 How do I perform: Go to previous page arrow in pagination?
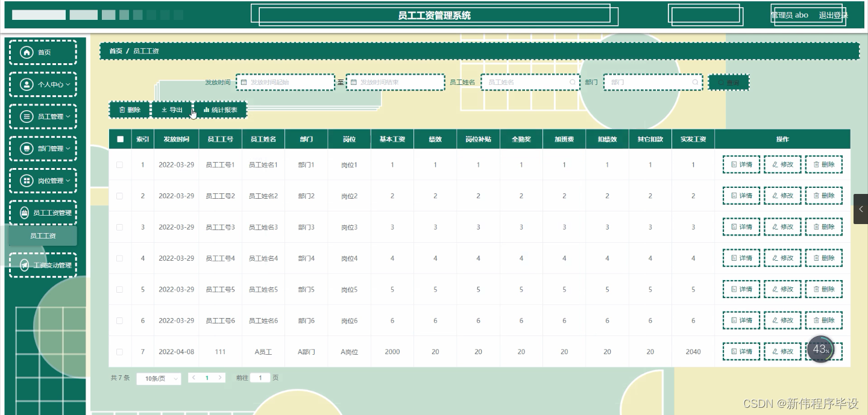click(x=193, y=378)
